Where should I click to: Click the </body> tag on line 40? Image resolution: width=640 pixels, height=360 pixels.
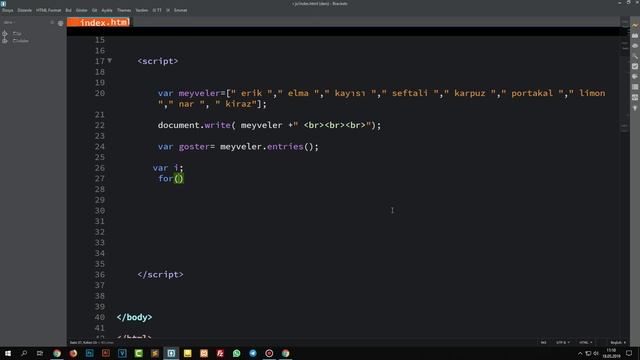[134, 317]
